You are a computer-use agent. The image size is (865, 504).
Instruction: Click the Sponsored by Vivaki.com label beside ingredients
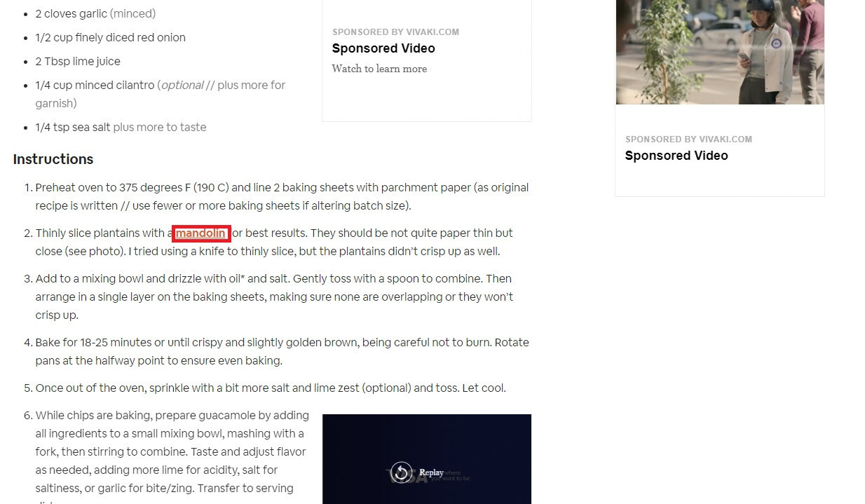tap(395, 32)
